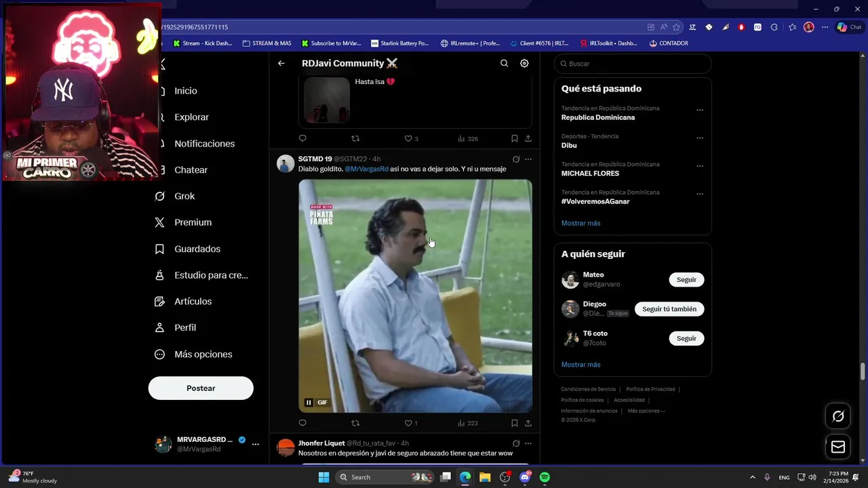Viewport: 868px width, 488px height.
Task: Open the Windows Start menu
Action: [x=323, y=477]
